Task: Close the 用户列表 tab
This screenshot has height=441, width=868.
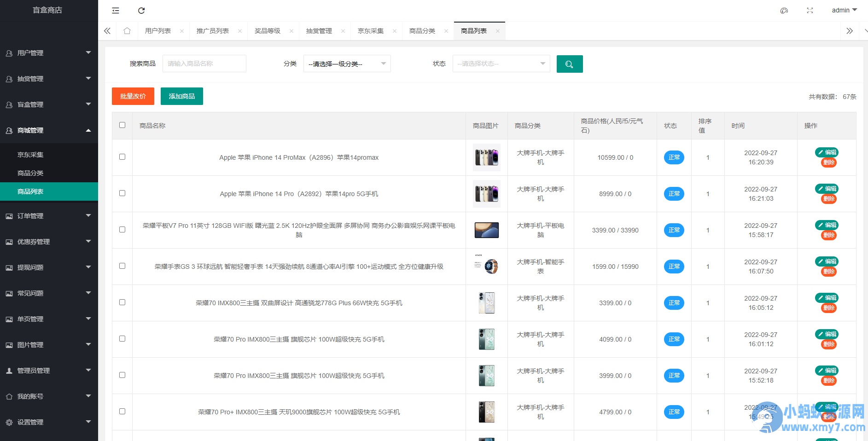Action: (x=182, y=31)
